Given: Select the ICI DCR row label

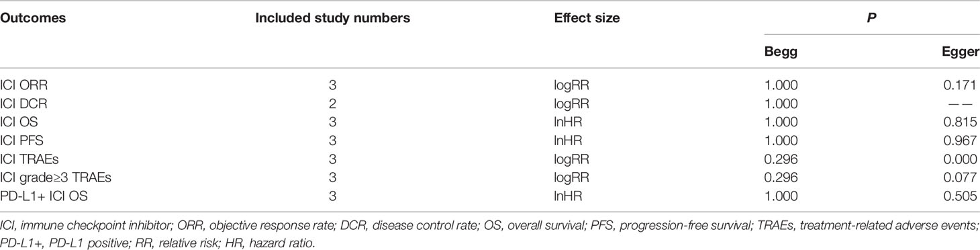Looking at the screenshot, I should (21, 104).
